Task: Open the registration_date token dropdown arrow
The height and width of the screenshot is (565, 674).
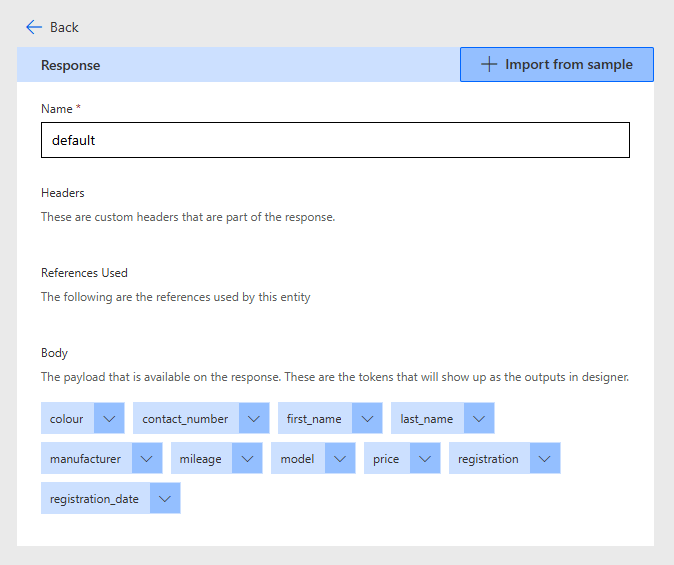Action: point(165,499)
